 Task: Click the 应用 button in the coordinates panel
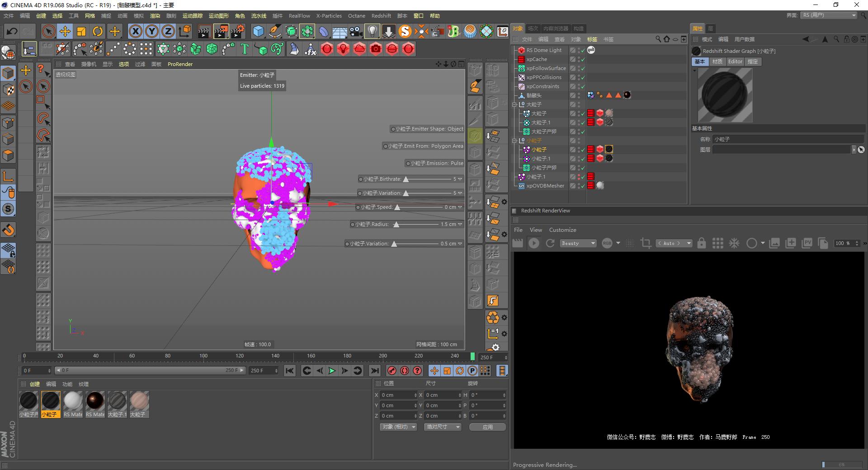(487, 427)
